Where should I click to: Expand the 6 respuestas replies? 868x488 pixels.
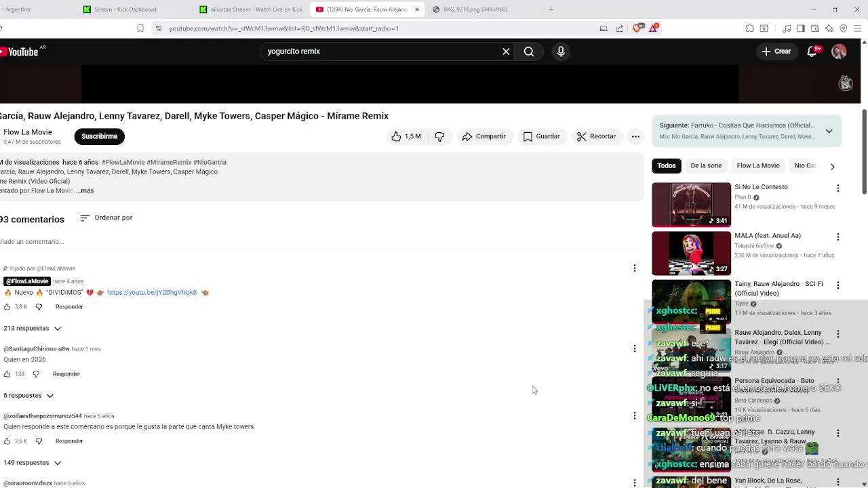[28, 396]
